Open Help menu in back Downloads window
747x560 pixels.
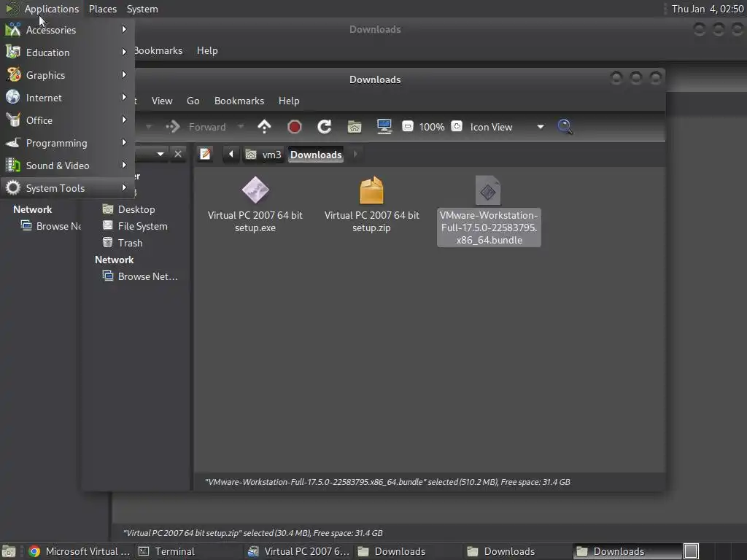pyautogui.click(x=207, y=50)
